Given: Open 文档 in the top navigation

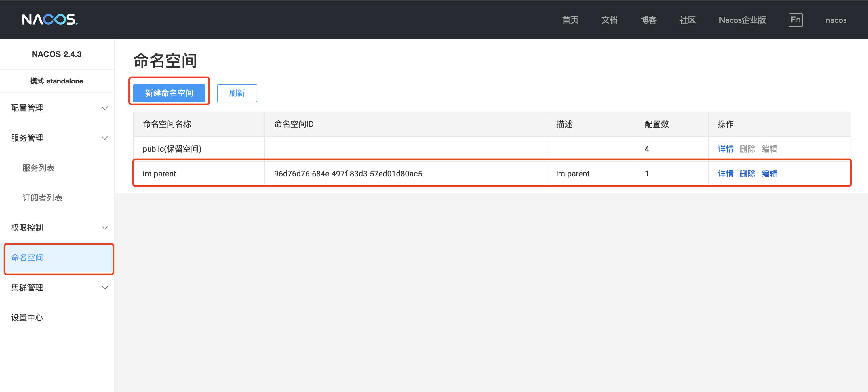Looking at the screenshot, I should (x=609, y=20).
